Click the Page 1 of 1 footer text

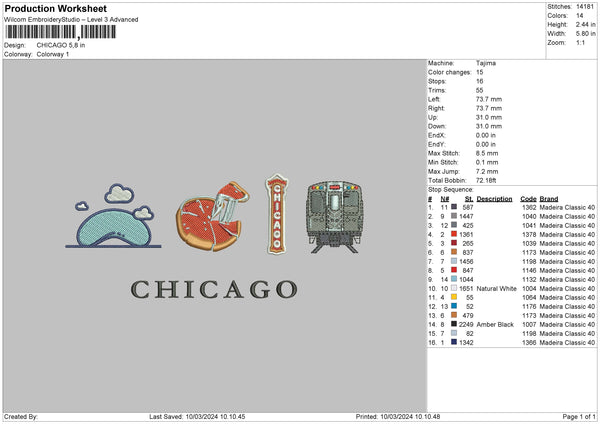pos(579,416)
